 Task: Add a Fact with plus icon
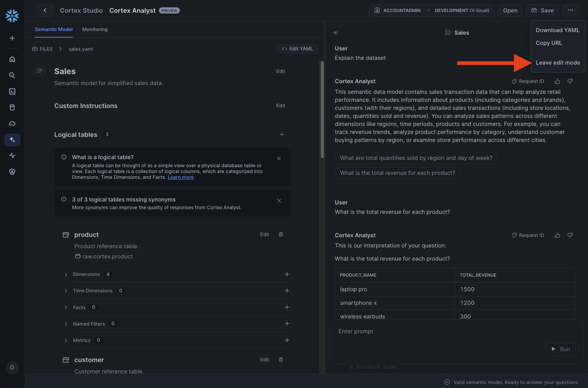click(x=287, y=307)
